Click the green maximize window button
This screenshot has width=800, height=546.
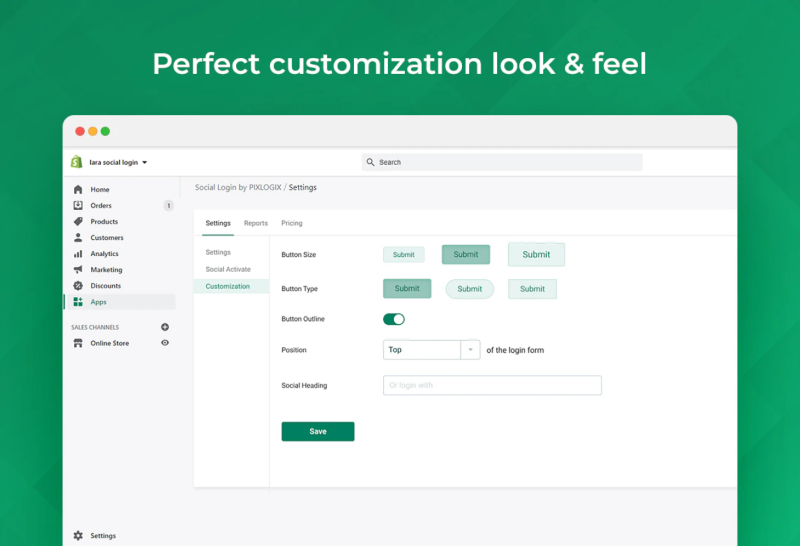[105, 131]
